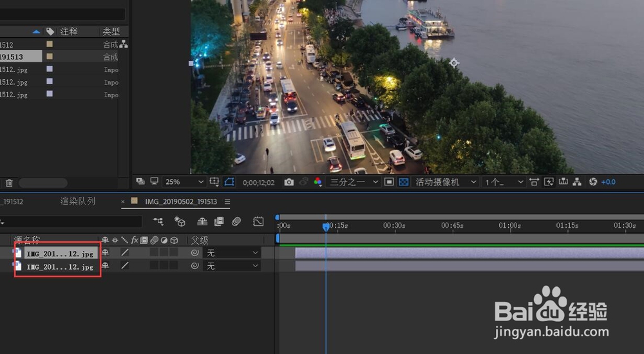Open the composition mini-flowchart icon
The image size is (644, 354).
[158, 221]
